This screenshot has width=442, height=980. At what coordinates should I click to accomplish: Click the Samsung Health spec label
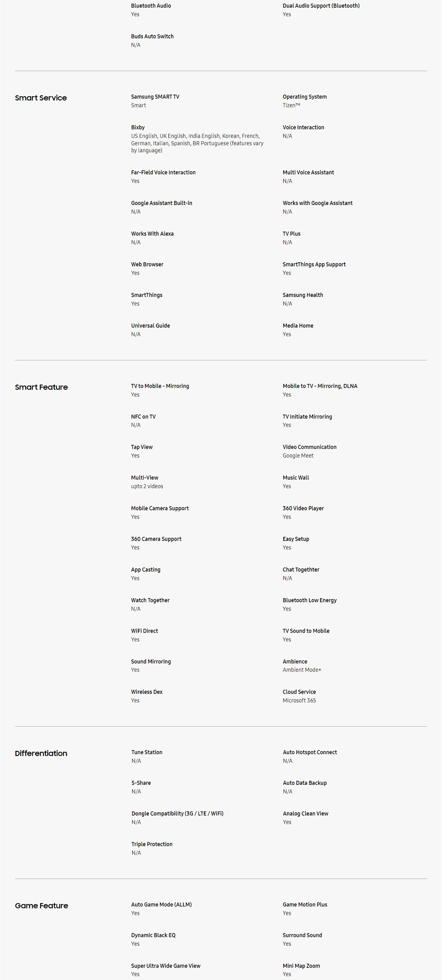point(302,295)
